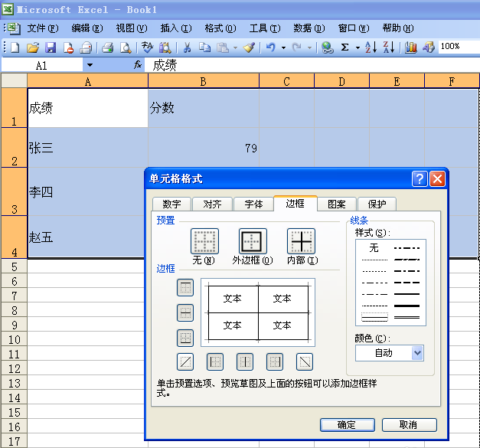Toggle the inside horizontal border button
Screen dimensions: 480x448
point(185,312)
